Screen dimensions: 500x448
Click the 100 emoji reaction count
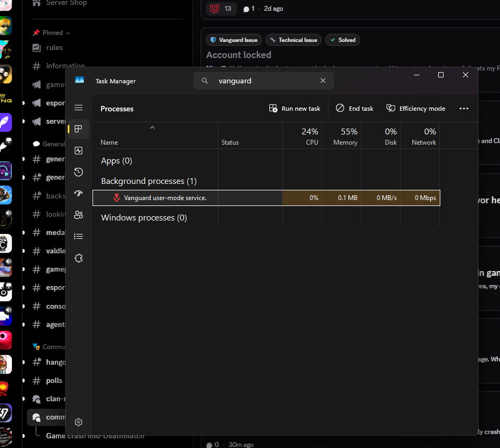222,9
